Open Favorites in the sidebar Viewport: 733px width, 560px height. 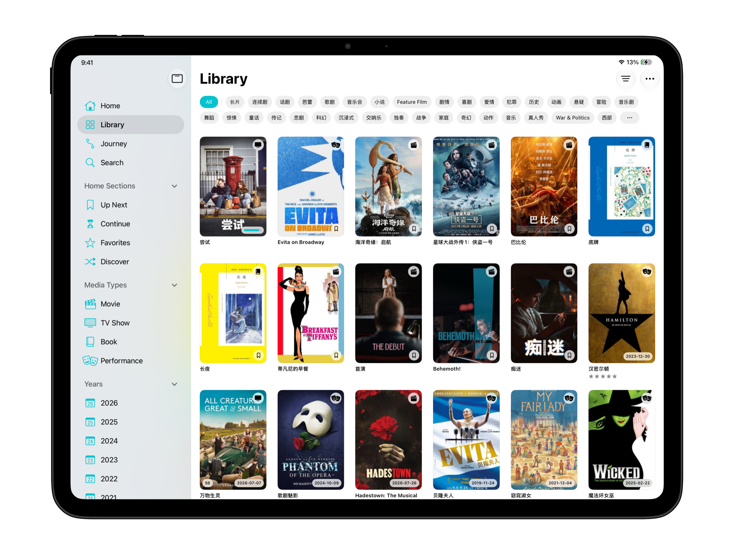130,243
